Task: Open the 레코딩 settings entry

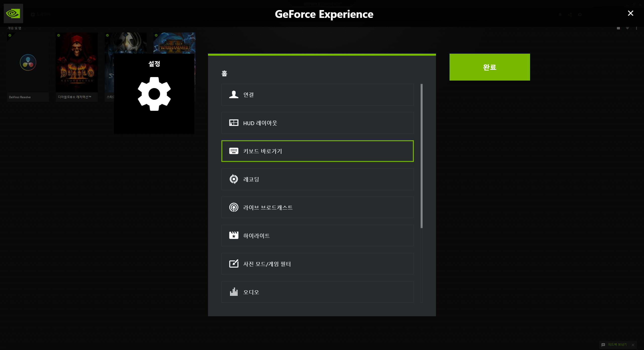Action: [317, 179]
